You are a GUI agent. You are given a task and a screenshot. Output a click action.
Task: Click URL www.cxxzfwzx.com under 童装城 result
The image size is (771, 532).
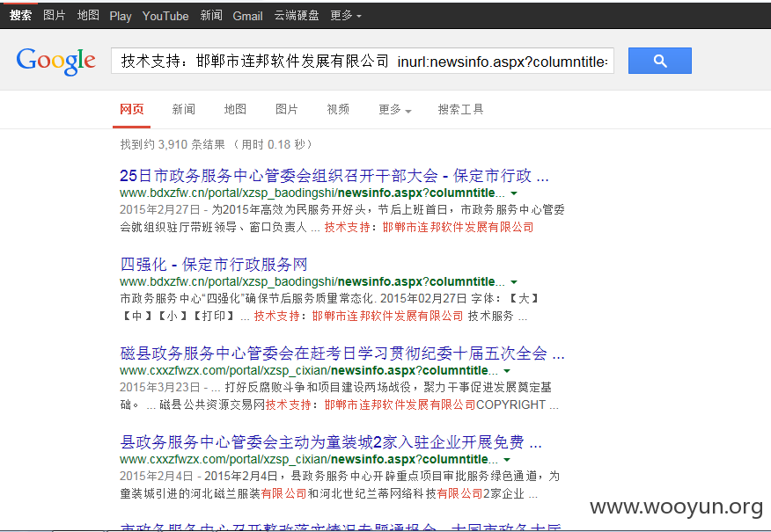point(309,460)
